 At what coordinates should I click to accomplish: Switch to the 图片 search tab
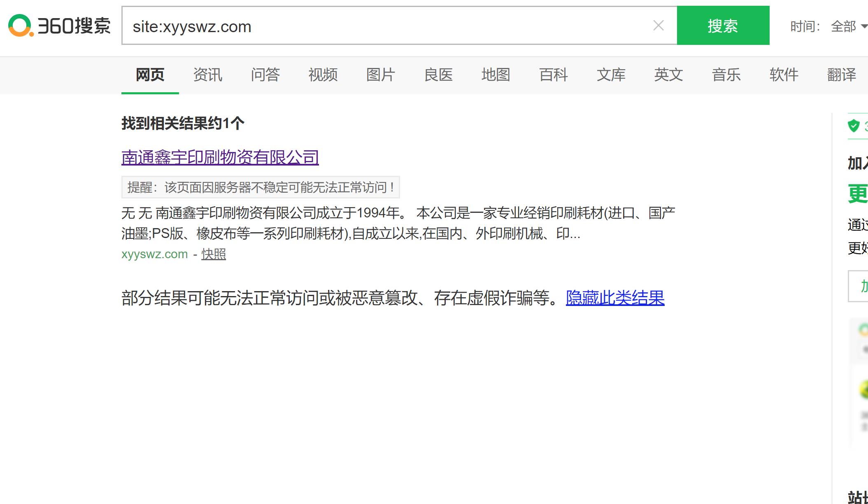[380, 75]
